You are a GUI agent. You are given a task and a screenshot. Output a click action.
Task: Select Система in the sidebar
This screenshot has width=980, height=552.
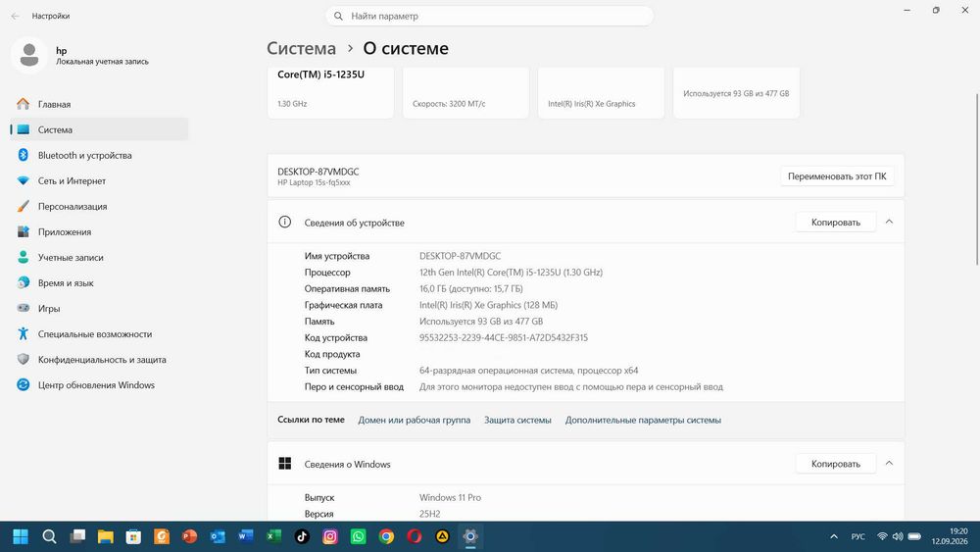tap(99, 129)
